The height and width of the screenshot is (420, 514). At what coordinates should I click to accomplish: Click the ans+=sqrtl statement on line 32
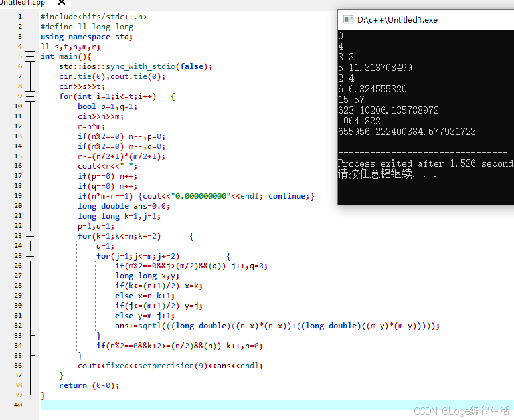pos(277,326)
